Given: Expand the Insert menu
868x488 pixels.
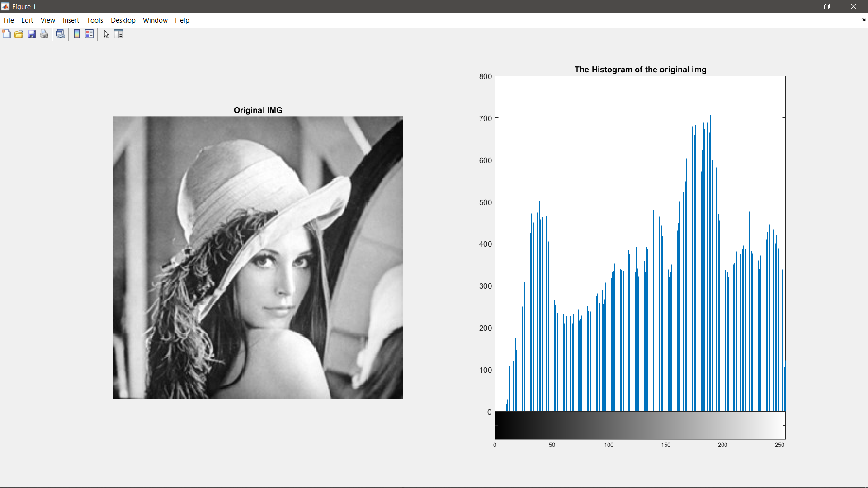Looking at the screenshot, I should [71, 20].
